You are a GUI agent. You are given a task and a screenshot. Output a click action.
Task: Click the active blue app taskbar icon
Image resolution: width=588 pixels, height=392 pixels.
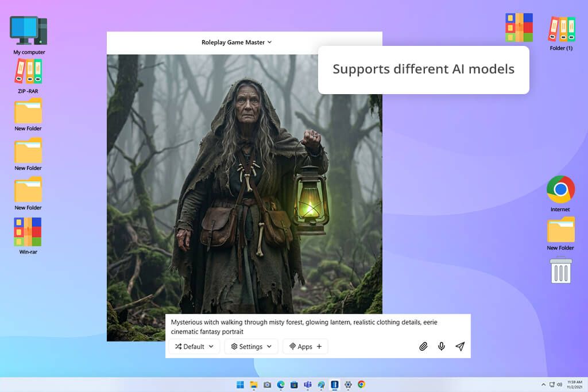pos(335,385)
